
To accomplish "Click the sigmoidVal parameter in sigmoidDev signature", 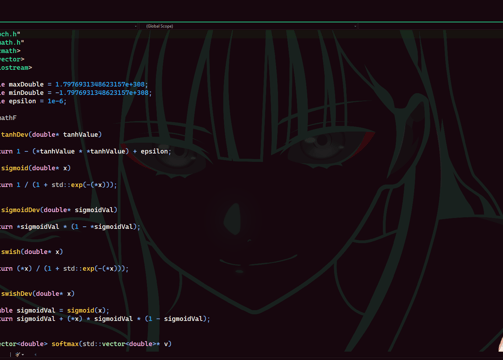I will 94,210.
